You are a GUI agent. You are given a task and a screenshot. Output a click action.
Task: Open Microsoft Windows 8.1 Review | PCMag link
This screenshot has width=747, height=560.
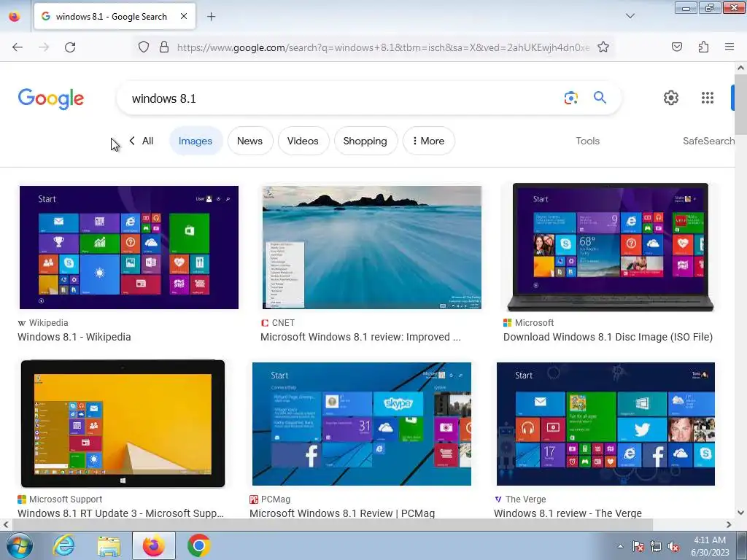point(342,513)
